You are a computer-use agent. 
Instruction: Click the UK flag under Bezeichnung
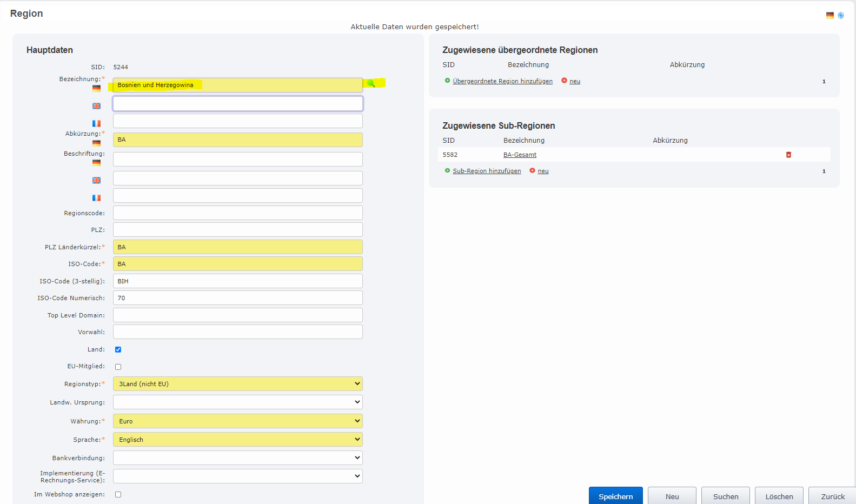[x=96, y=106]
